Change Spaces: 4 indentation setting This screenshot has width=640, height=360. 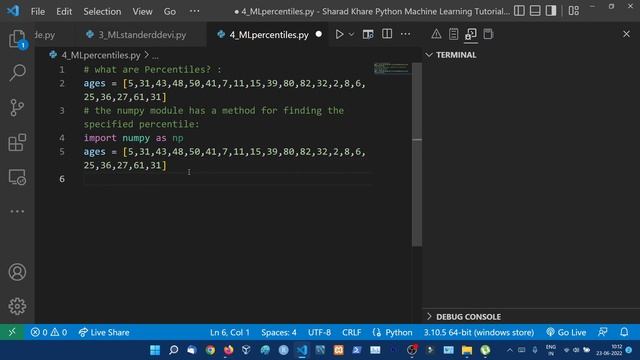(x=279, y=332)
